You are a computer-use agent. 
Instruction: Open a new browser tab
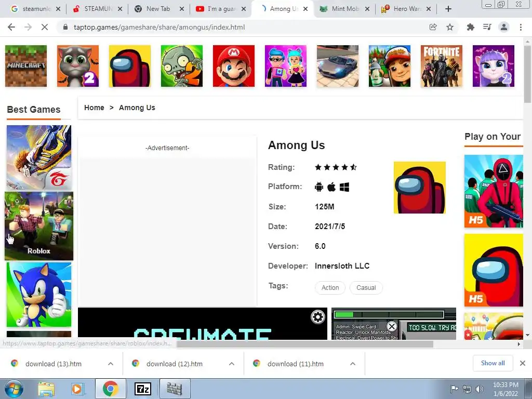coord(448,9)
